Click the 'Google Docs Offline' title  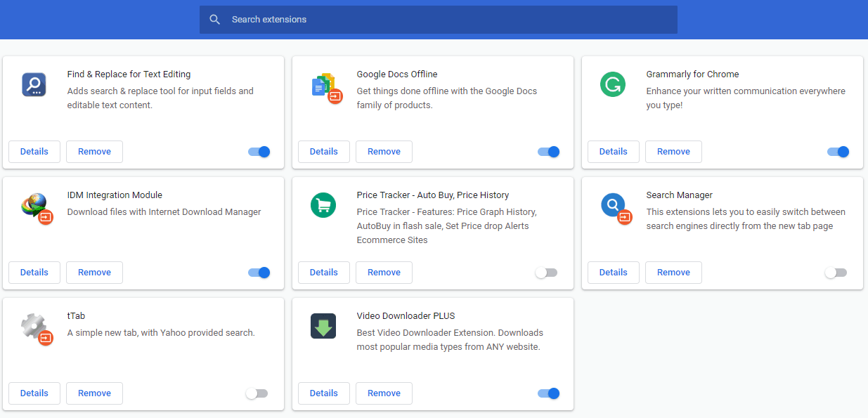397,74
